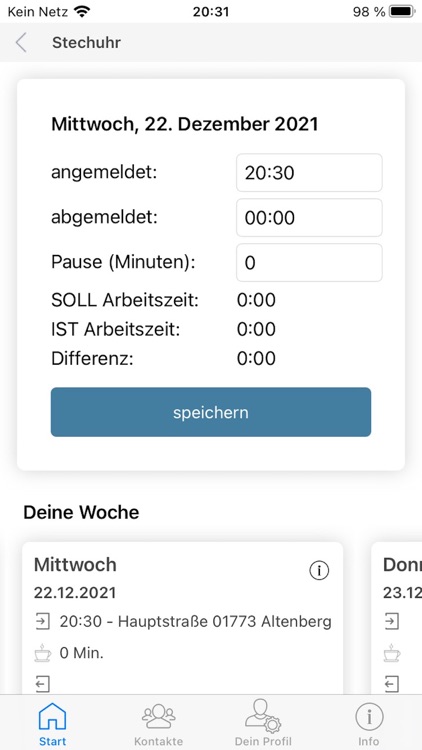Open the Dein Profil tab
422x750 pixels.
point(263,723)
